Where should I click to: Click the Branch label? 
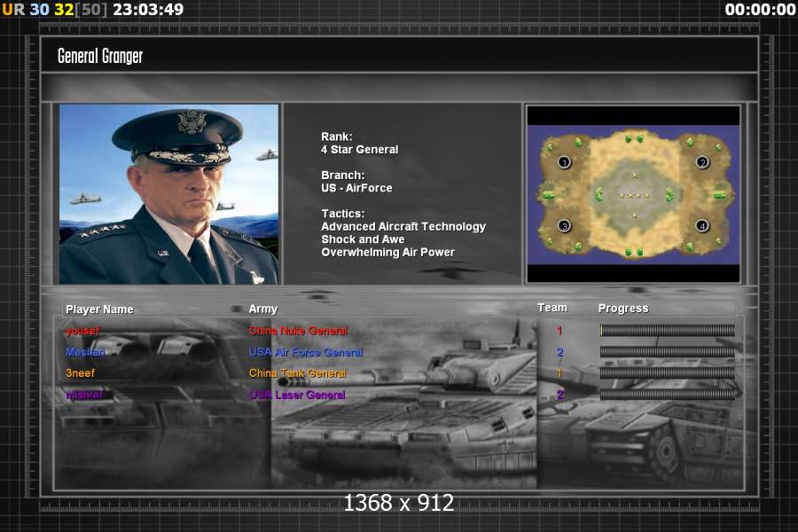[342, 176]
